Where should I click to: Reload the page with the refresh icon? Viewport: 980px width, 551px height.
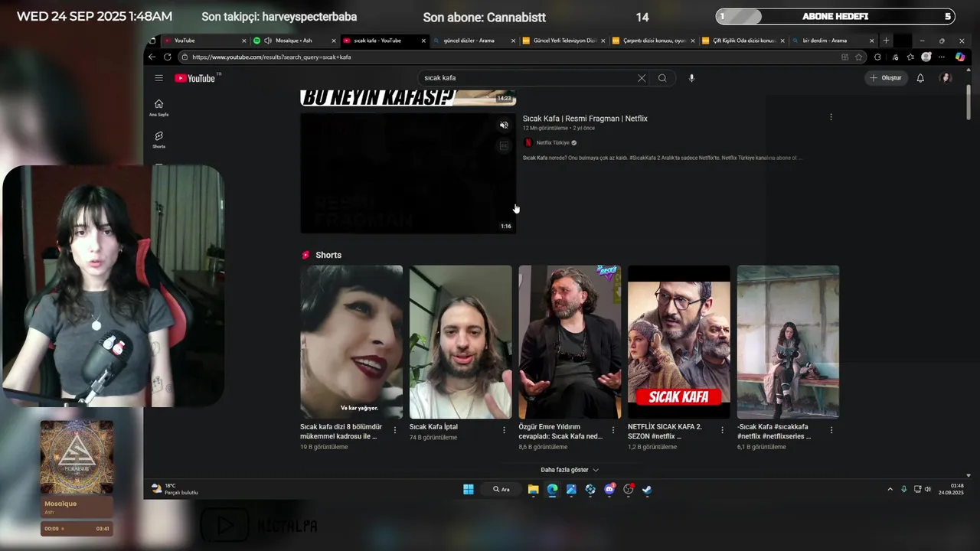click(x=167, y=57)
